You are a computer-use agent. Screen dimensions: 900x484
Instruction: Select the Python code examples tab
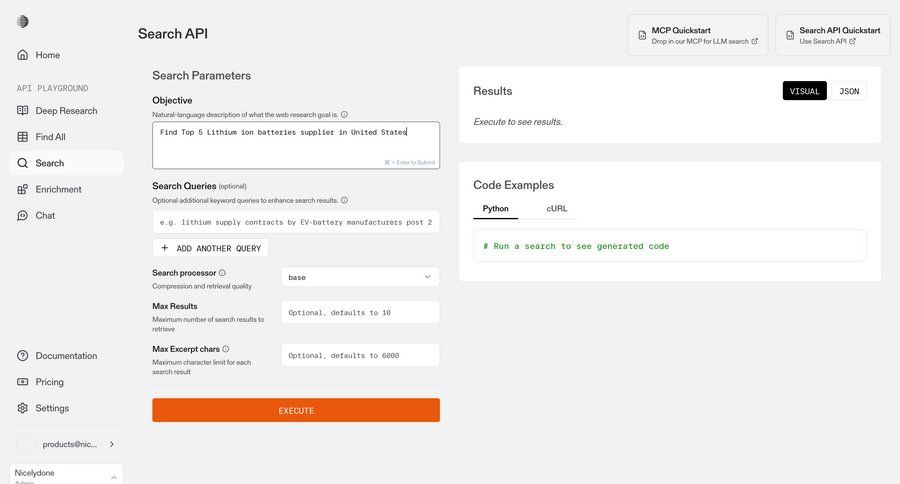[x=495, y=209]
